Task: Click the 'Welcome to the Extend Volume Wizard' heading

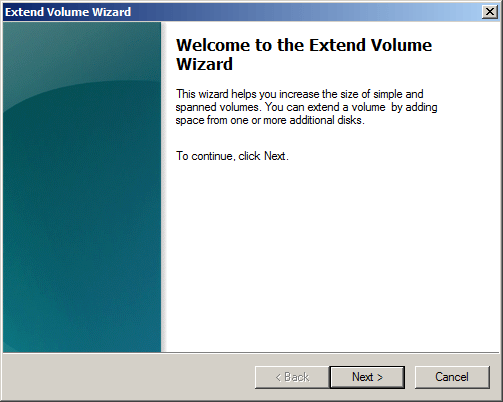Action: (304, 54)
